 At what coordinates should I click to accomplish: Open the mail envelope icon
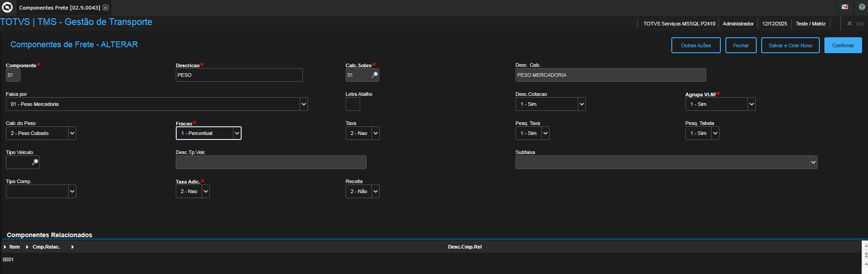point(844,7)
